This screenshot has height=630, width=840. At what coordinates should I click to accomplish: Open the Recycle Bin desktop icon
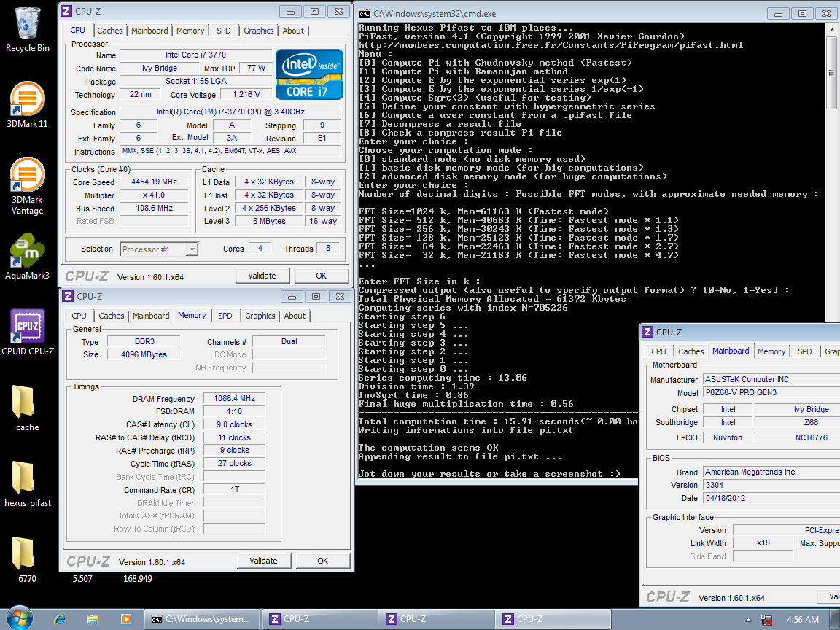point(27,30)
